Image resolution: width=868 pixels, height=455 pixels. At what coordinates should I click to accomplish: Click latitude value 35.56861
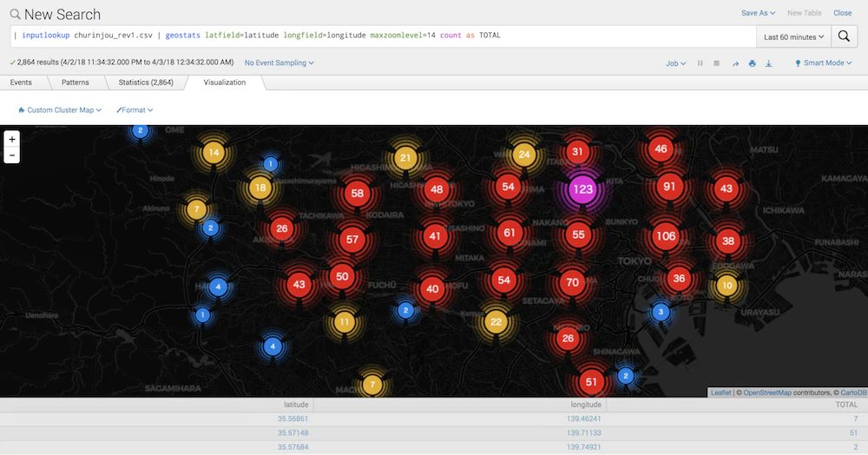coord(293,419)
